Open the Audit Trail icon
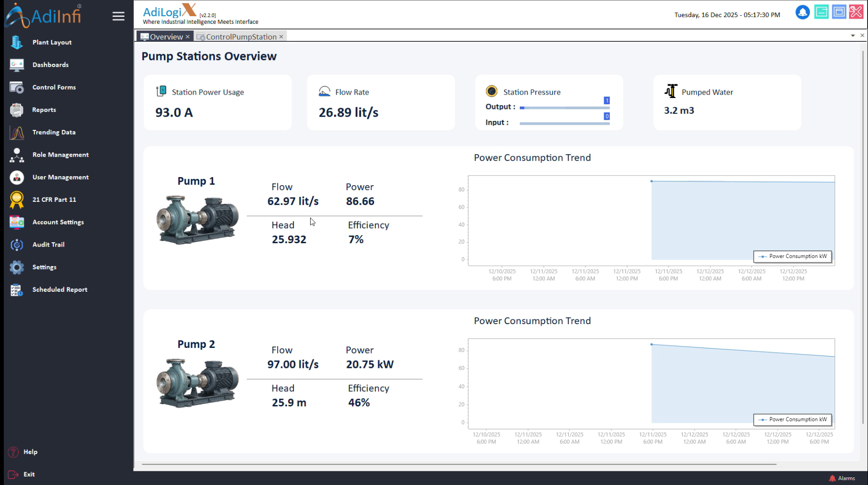The width and height of the screenshot is (868, 485). pyautogui.click(x=17, y=245)
